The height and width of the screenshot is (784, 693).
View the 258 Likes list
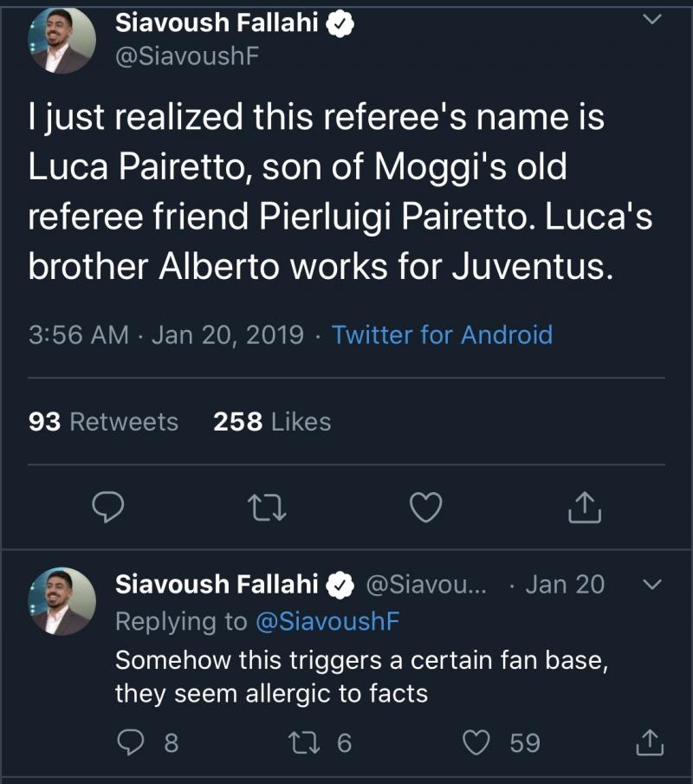coord(272,422)
